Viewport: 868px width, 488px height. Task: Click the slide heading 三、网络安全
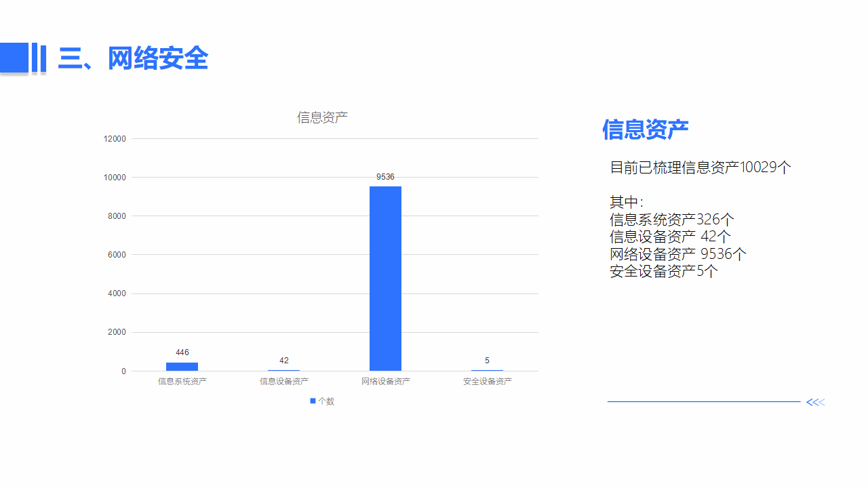(133, 58)
